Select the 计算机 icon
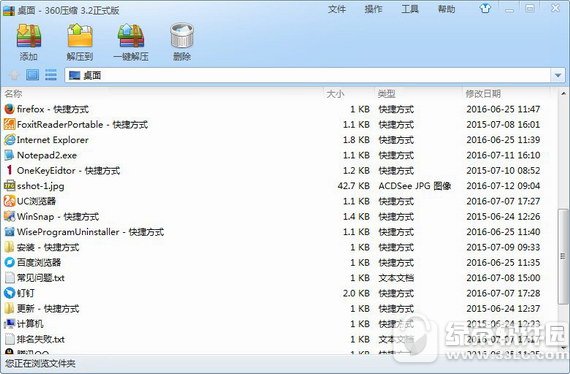Image resolution: width=570 pixels, height=374 pixels. point(9,323)
